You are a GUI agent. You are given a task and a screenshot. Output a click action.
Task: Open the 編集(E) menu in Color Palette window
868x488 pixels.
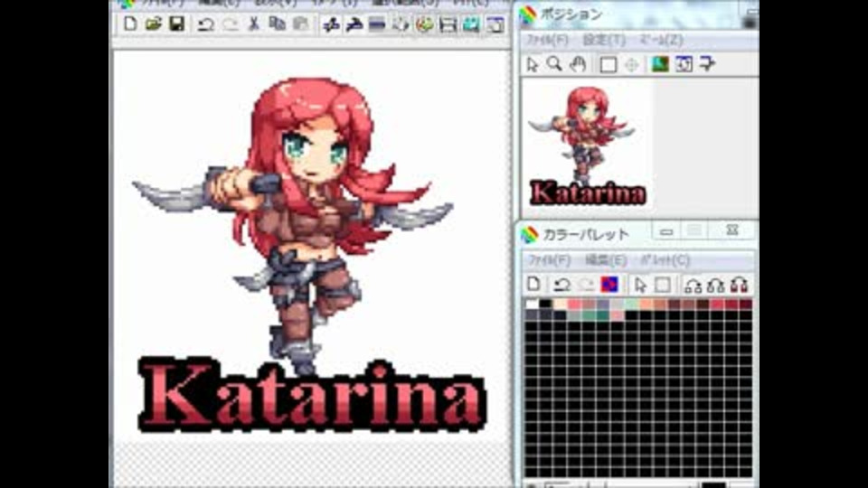606,260
